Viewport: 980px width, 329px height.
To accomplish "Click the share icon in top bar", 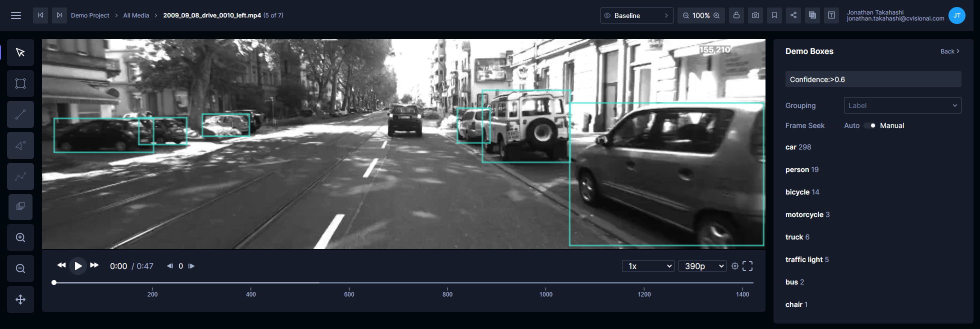I will tap(793, 15).
